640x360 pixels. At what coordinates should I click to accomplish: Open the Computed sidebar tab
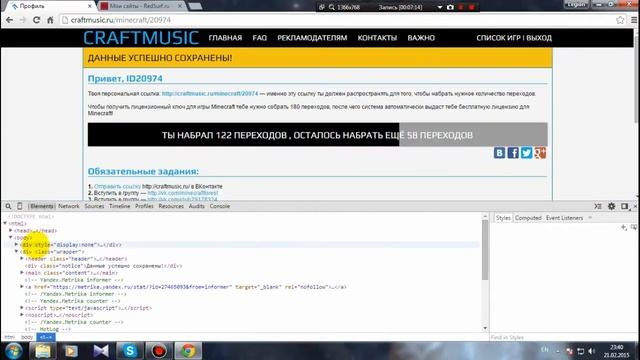tap(528, 218)
